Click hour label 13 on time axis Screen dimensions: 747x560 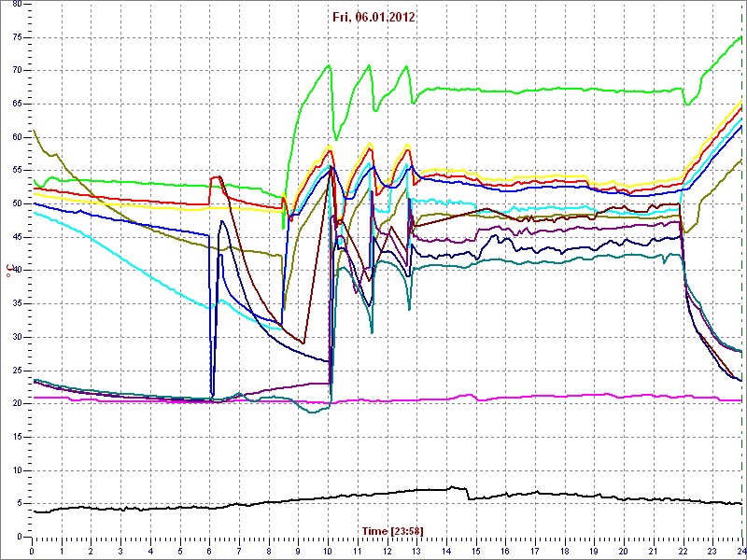416,550
